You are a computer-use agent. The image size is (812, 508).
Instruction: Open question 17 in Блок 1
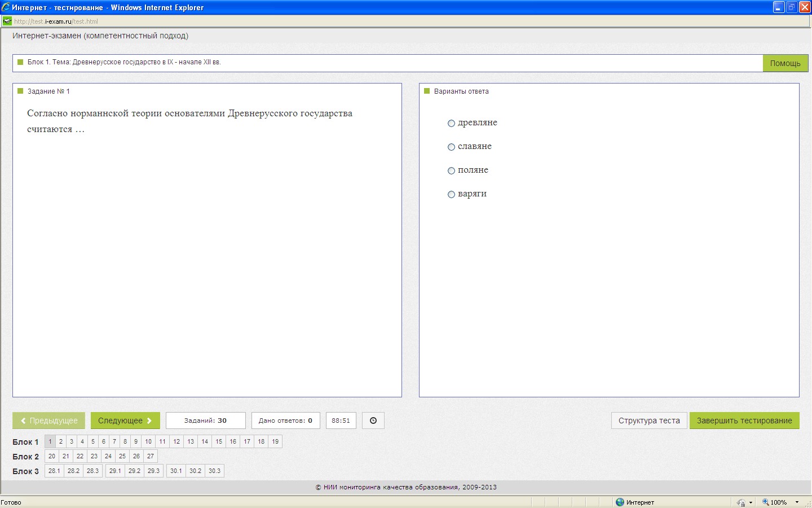click(247, 441)
